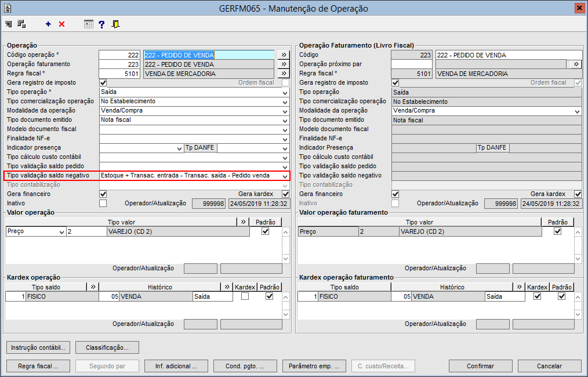The image size is (588, 377).
Task: Click the red X delete-record icon
Action: (62, 24)
